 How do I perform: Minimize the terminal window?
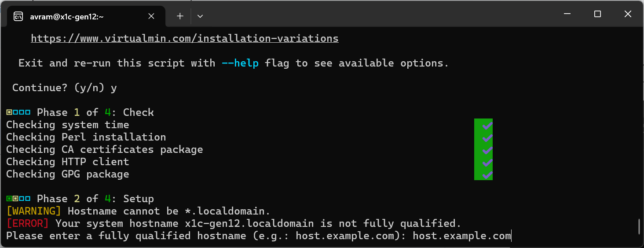coord(567,14)
